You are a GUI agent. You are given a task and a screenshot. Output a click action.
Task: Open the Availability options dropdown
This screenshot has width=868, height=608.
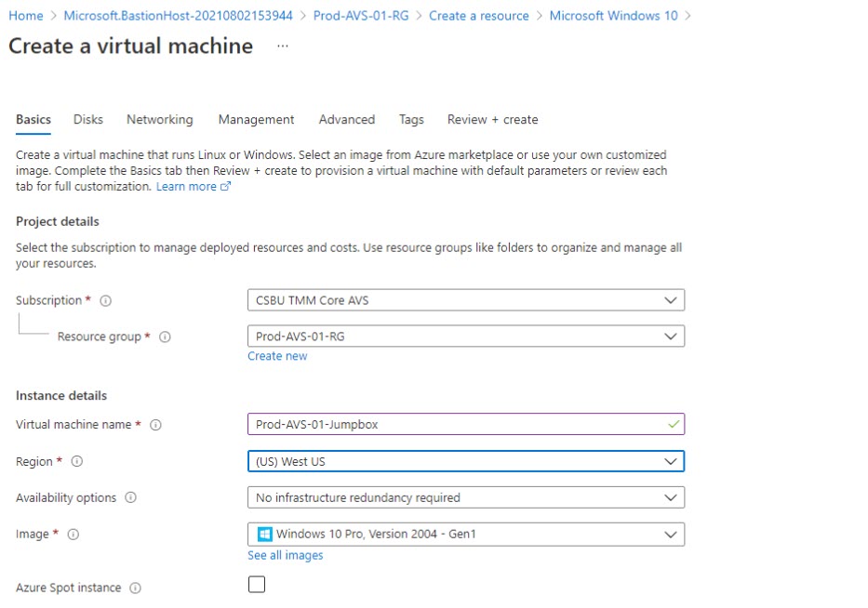click(466, 497)
